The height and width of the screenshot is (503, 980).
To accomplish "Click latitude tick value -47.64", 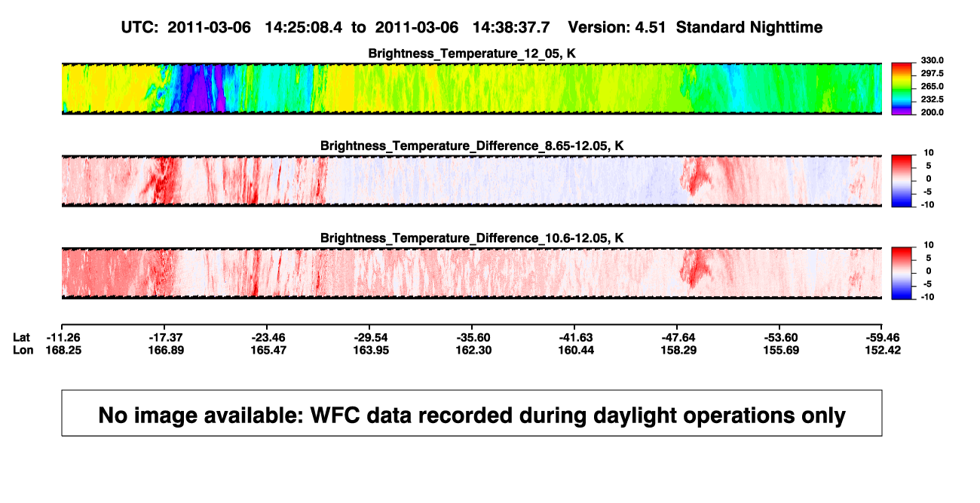I will 678,337.
